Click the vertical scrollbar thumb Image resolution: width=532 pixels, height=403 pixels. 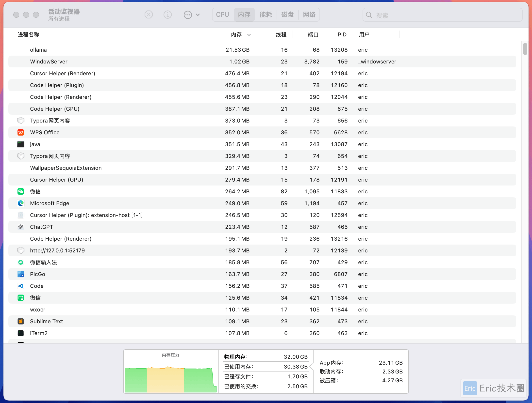[525, 49]
